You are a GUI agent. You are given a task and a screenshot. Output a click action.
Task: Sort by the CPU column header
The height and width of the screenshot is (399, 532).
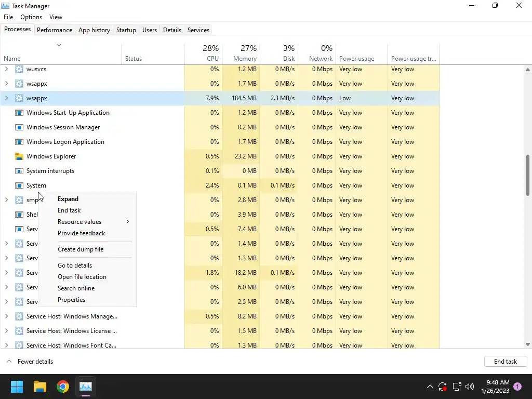tap(203, 54)
